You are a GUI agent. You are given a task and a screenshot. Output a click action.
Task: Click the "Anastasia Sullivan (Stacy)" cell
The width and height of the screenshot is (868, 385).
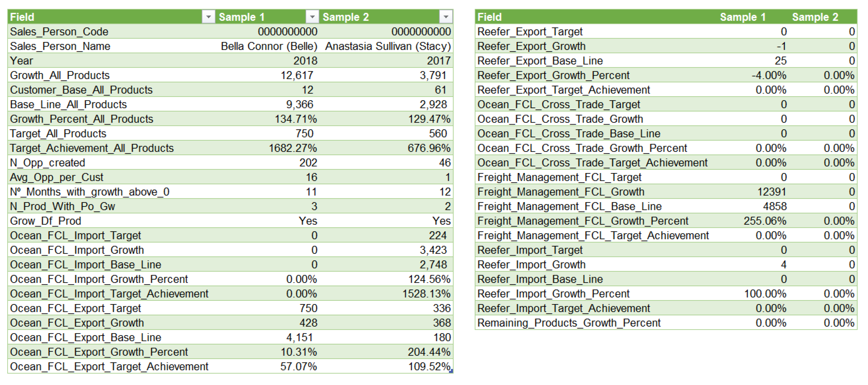click(x=387, y=46)
